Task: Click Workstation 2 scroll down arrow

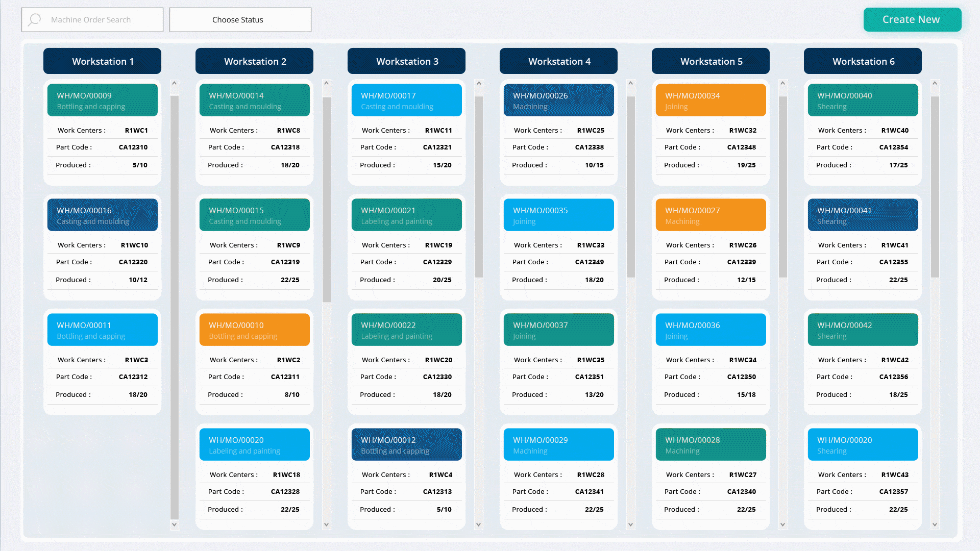Action: 327,524
